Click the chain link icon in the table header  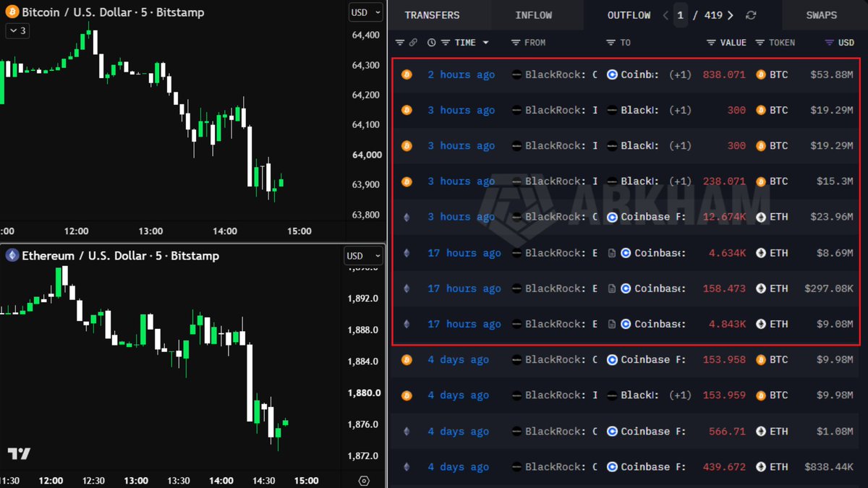(x=413, y=43)
